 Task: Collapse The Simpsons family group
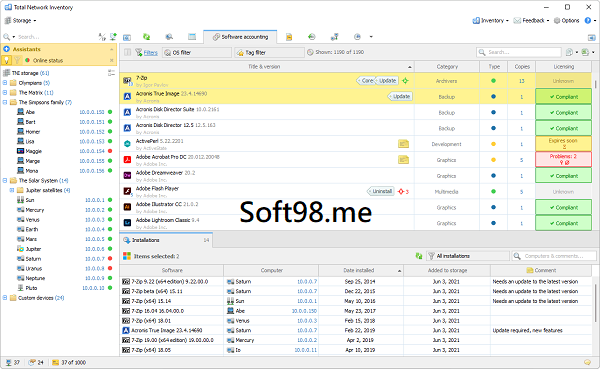(x=5, y=102)
